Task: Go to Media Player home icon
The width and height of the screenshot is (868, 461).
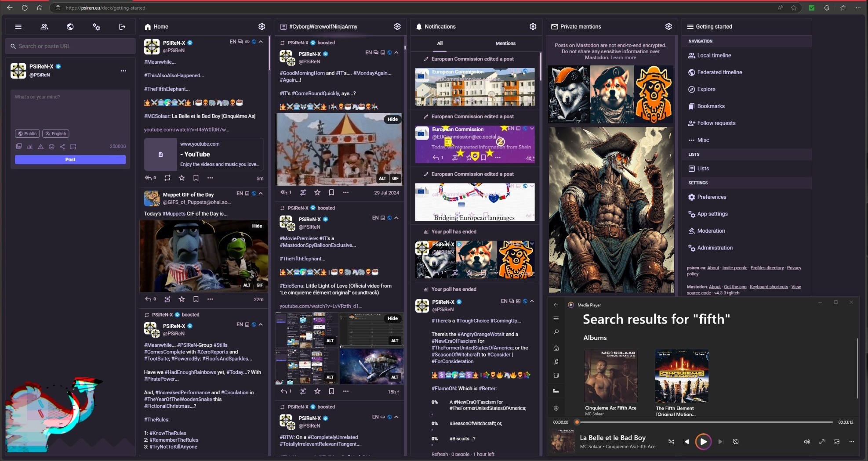Action: (x=556, y=348)
